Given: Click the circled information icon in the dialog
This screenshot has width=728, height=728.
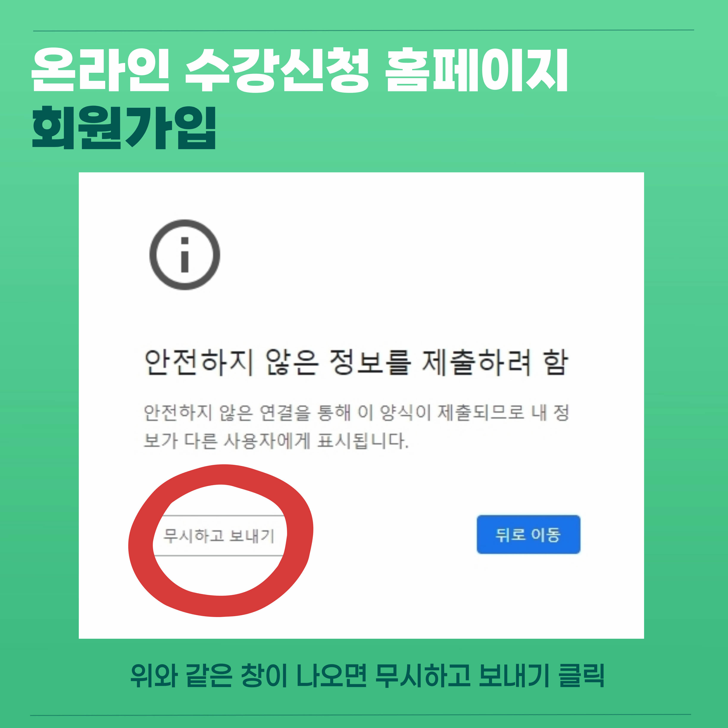Looking at the screenshot, I should click(185, 255).
